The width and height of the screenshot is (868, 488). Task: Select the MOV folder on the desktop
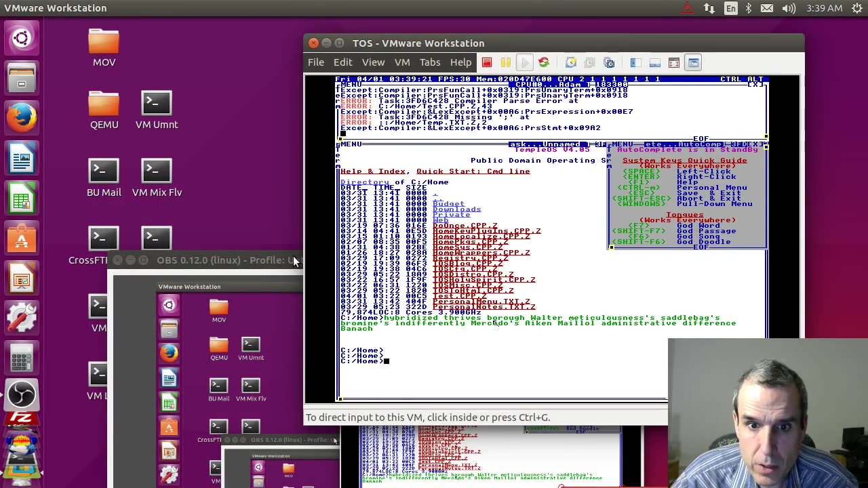click(104, 49)
